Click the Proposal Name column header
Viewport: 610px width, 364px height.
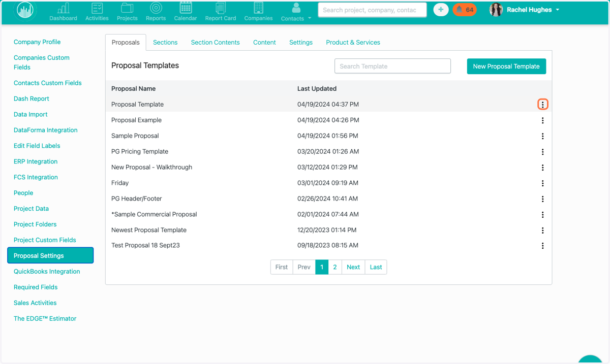click(x=134, y=88)
